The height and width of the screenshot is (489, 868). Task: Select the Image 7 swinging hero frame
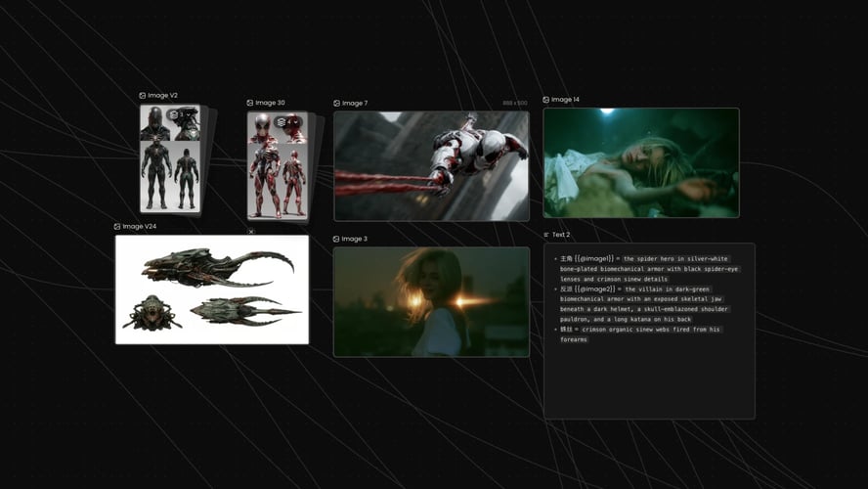[431, 166]
